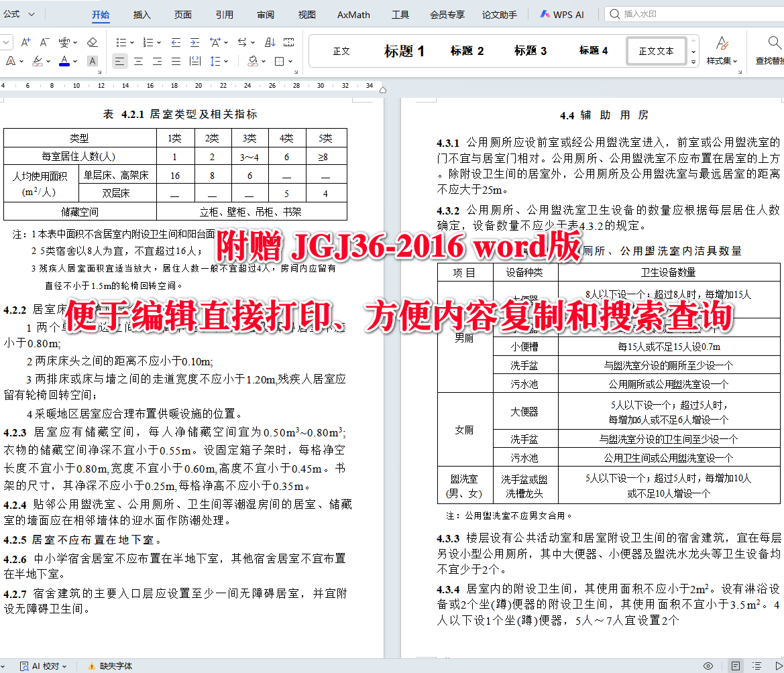Click the show/hide formatting marks icon
The image size is (784, 673).
(288, 42)
